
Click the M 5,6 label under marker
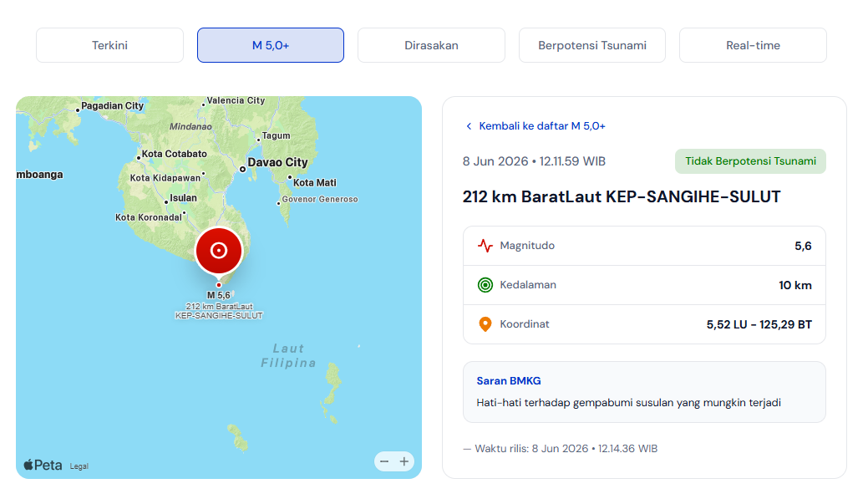[219, 295]
